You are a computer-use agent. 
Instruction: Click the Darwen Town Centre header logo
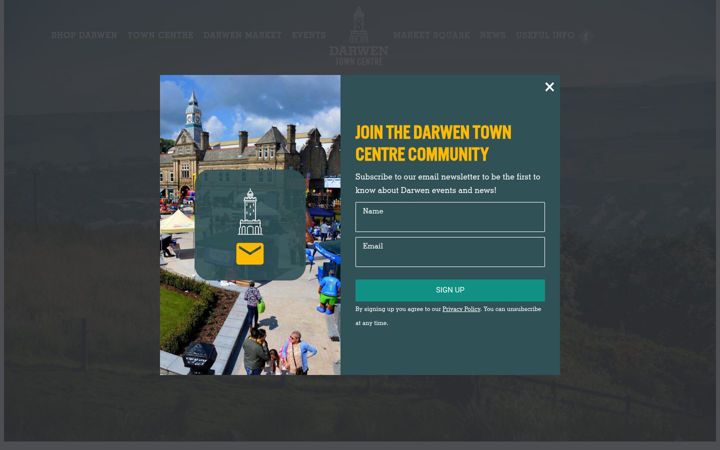[x=359, y=36]
